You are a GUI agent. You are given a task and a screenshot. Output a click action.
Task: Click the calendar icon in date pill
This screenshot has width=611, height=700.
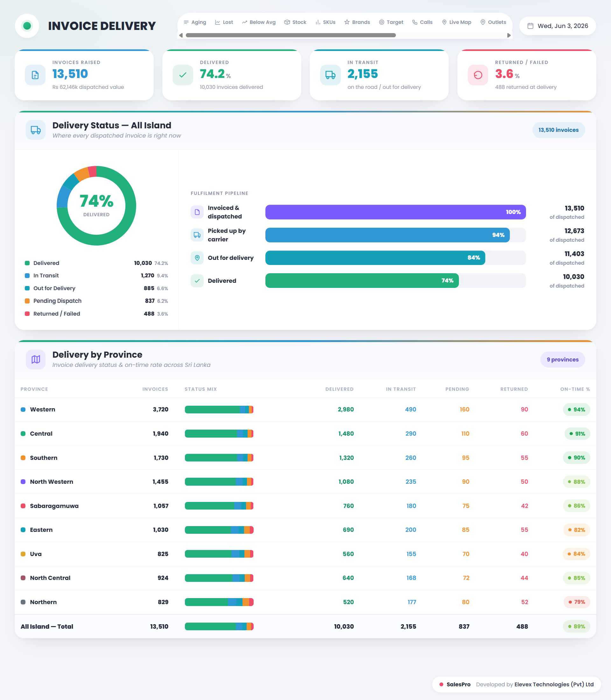(x=530, y=26)
